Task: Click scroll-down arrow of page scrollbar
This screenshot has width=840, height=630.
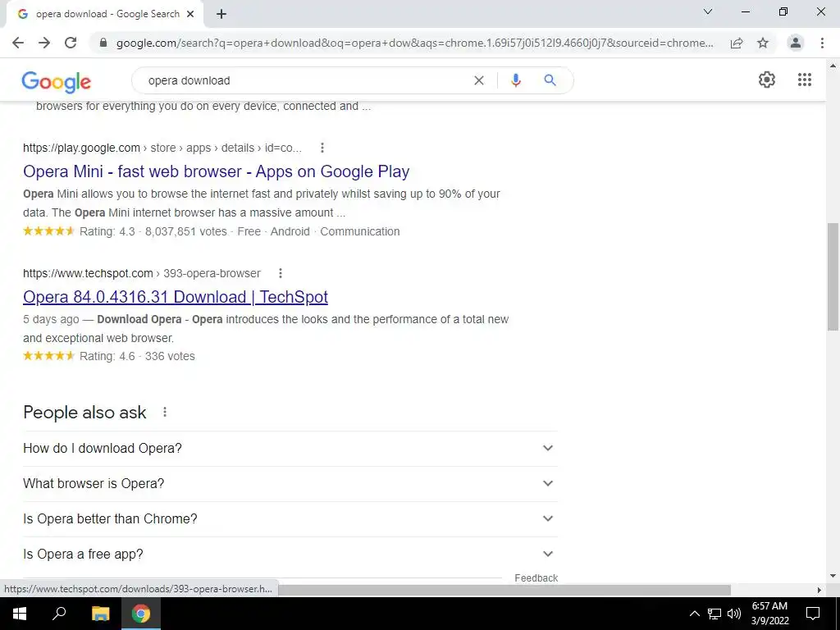Action: point(833,577)
